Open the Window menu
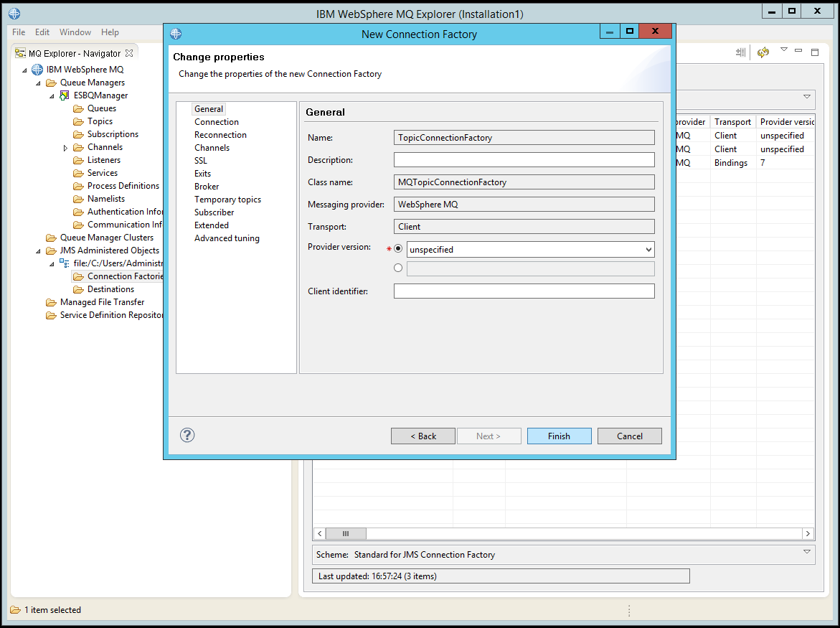 point(75,32)
